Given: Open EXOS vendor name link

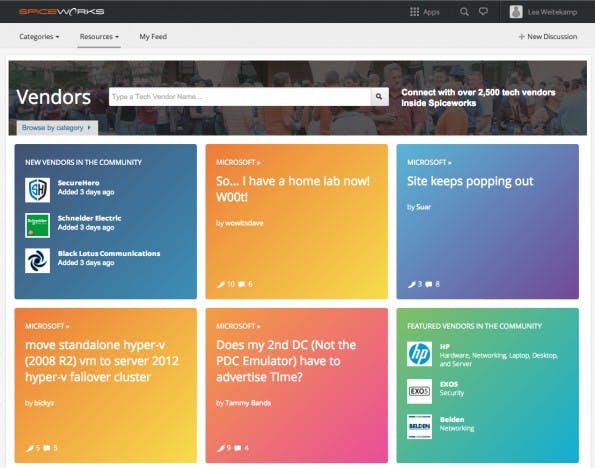Looking at the screenshot, I should pos(449,384).
